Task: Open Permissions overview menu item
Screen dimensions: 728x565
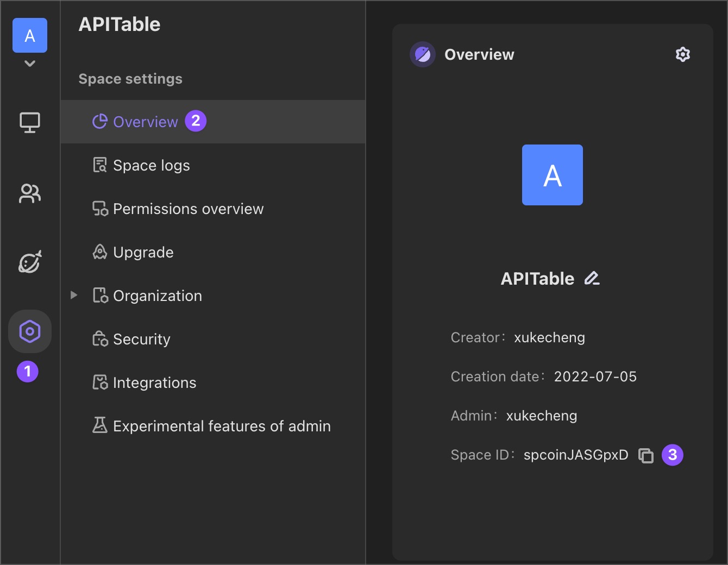Action: click(213, 209)
